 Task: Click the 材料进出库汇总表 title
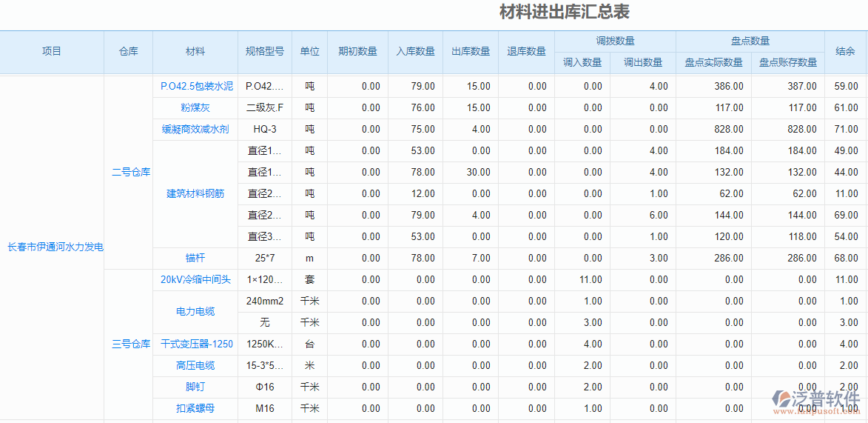(x=565, y=12)
